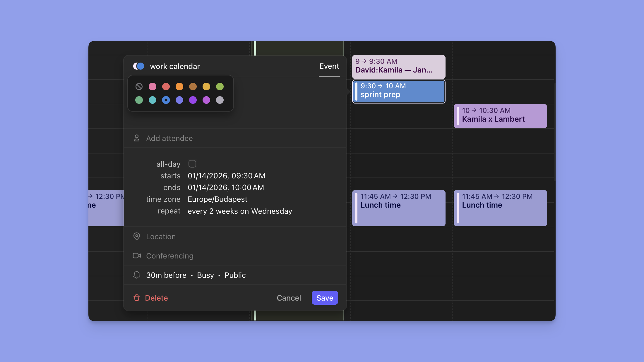Click the trash icon next to Delete
Image resolution: width=644 pixels, height=362 pixels.
tap(137, 298)
